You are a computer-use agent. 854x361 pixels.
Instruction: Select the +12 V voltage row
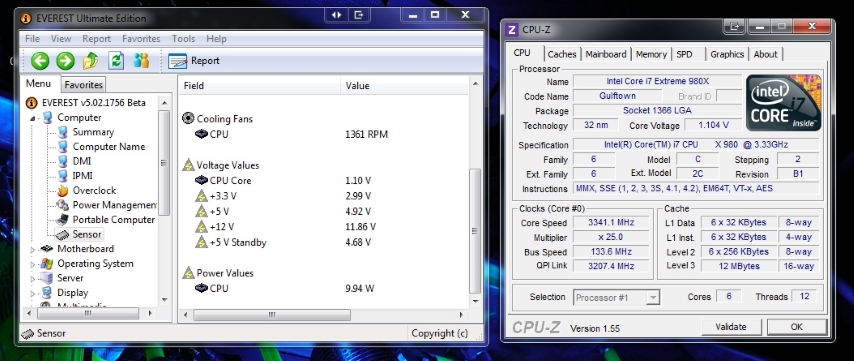pos(285,227)
